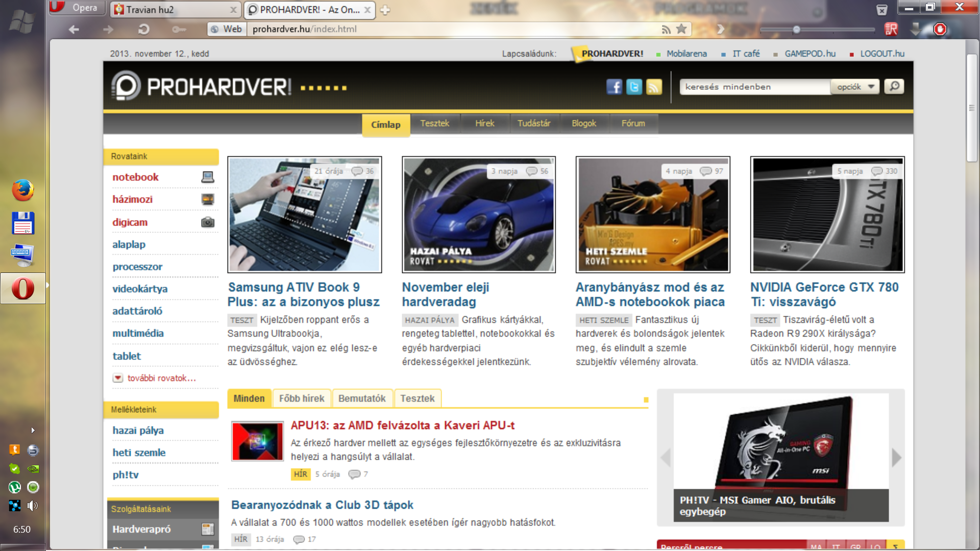This screenshot has width=980, height=551.
Task: Open the floppy disk taskbar icon
Action: click(23, 223)
